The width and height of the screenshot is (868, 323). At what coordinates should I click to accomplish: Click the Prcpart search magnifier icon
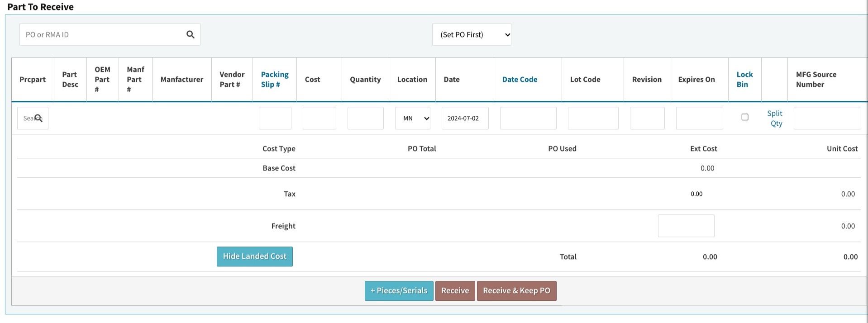(x=38, y=119)
